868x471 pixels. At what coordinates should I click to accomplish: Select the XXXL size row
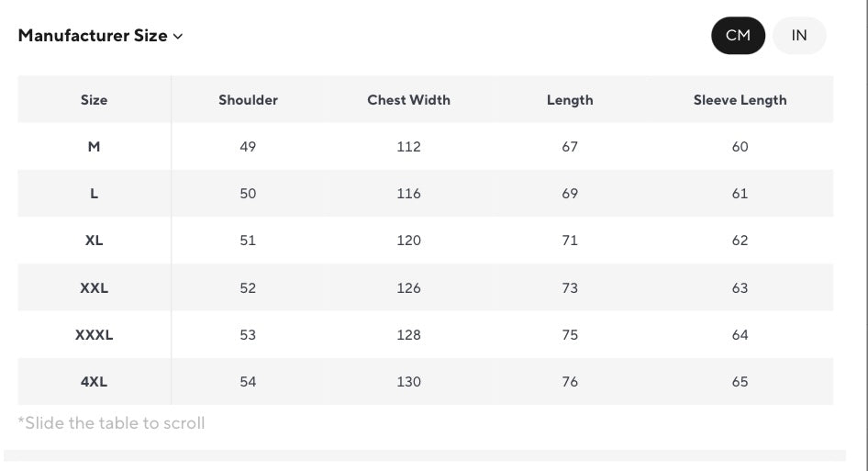94,335
